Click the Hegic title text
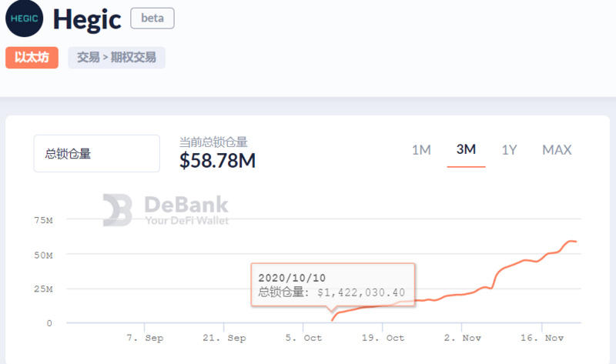The height and width of the screenshot is (364, 616). tap(87, 19)
